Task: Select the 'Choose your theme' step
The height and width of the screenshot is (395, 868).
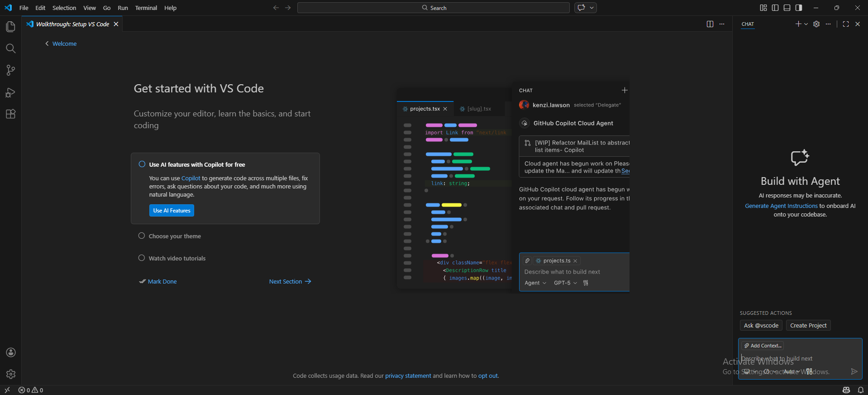Action: [175, 236]
